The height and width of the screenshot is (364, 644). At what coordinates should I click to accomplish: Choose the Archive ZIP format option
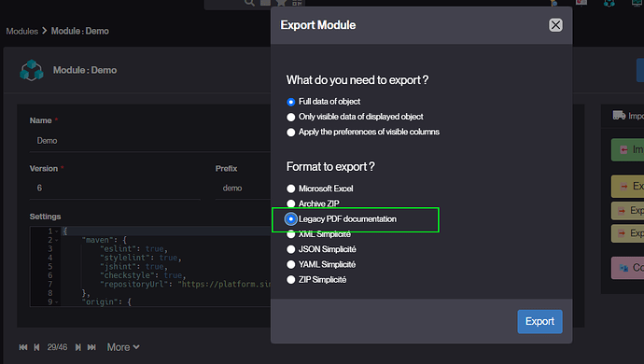[x=291, y=203]
